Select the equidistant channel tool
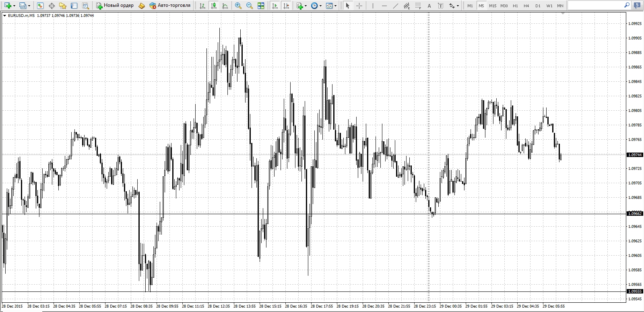Screen dimensions: 644x312 (407, 6)
